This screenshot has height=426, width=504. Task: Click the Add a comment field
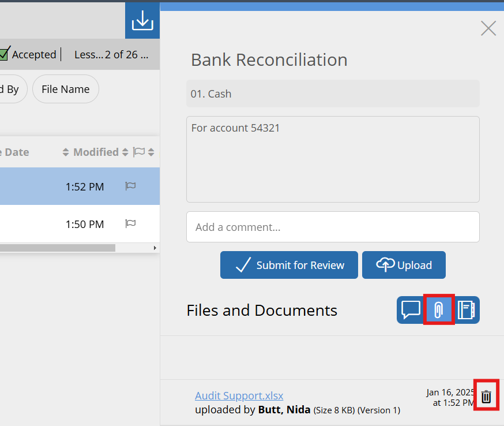(x=333, y=227)
